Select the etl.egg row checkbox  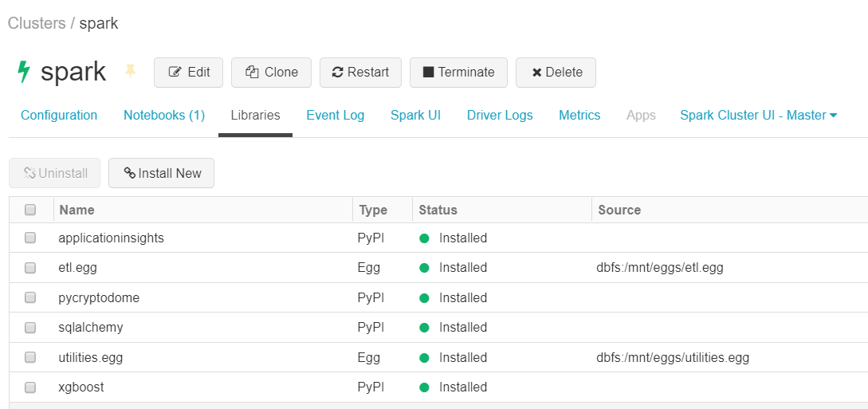coord(30,268)
